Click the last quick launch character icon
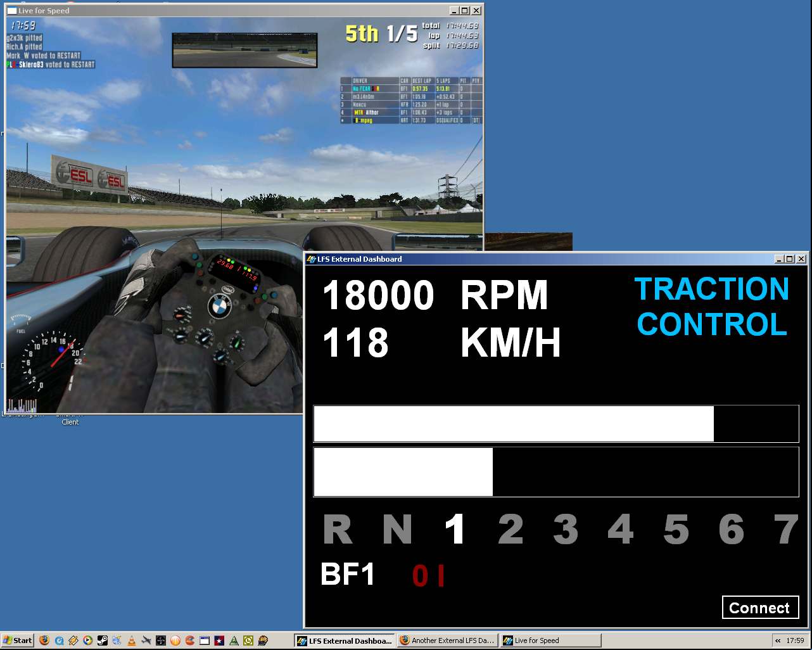 (263, 640)
